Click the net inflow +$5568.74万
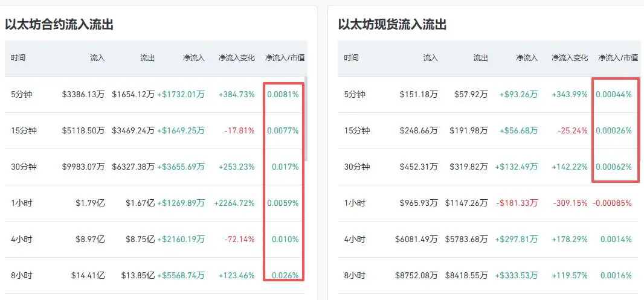Image resolution: width=644 pixels, height=300 pixels. coord(181,275)
